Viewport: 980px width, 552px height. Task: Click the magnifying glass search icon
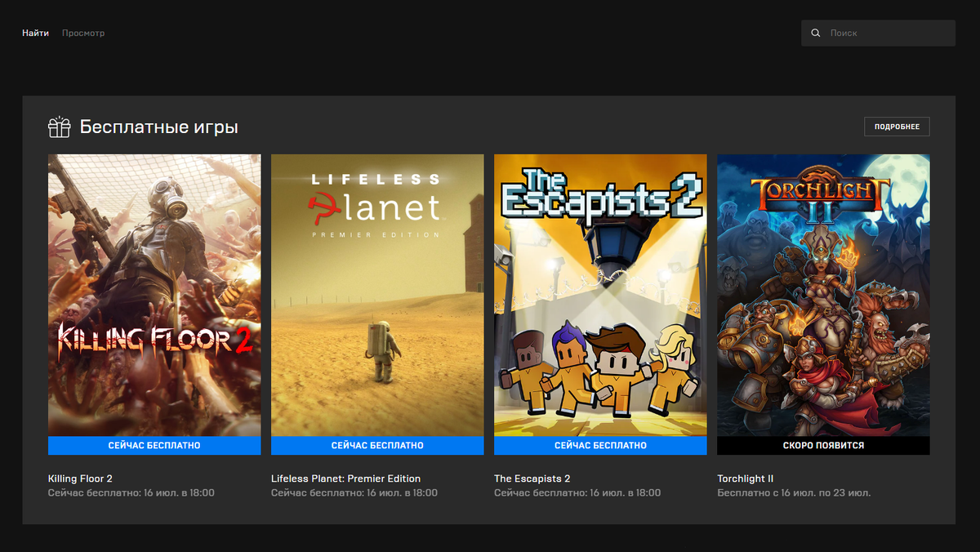tap(815, 32)
